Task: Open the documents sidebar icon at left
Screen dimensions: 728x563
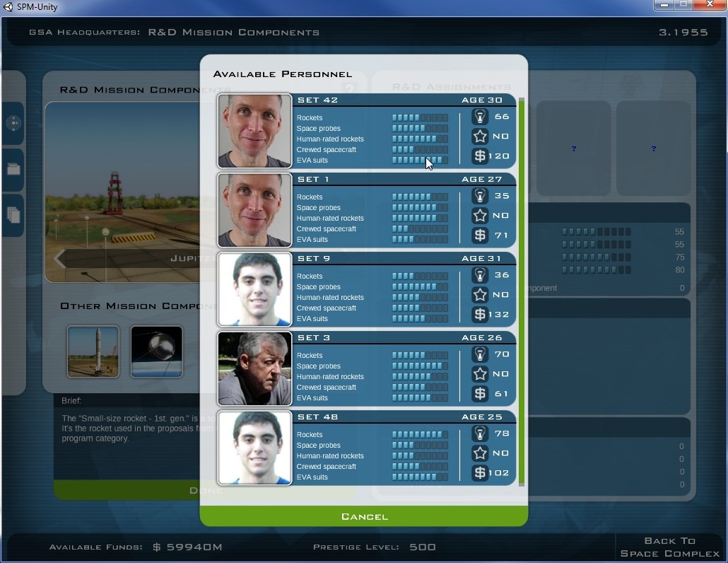Action: (x=13, y=215)
